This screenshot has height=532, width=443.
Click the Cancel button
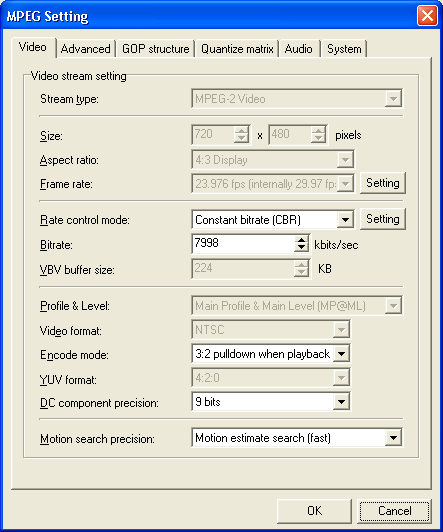[394, 511]
